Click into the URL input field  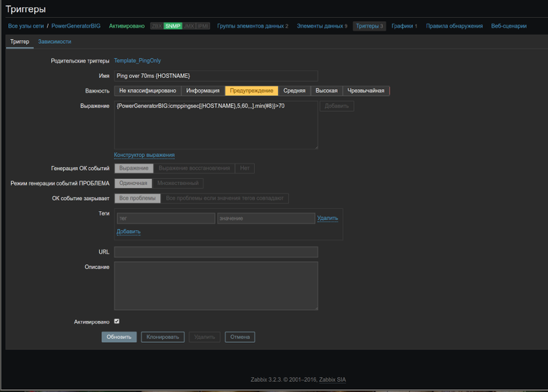click(216, 252)
